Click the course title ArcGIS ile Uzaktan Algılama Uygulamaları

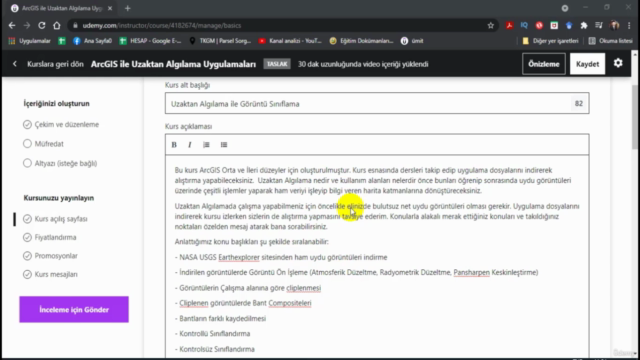click(x=173, y=64)
